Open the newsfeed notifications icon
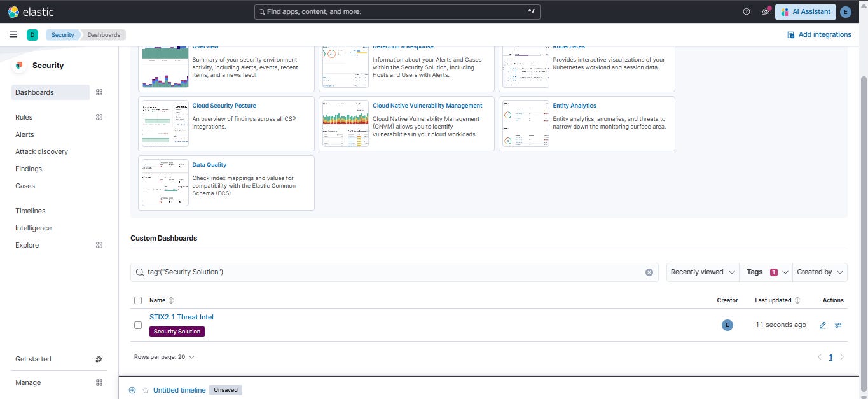 click(x=766, y=11)
